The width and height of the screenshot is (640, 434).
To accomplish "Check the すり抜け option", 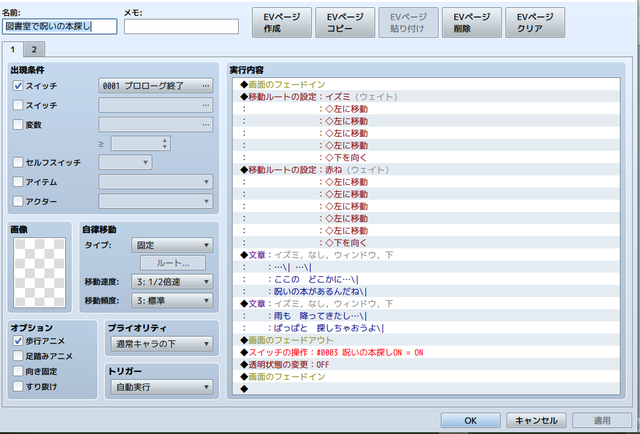I will 18,387.
